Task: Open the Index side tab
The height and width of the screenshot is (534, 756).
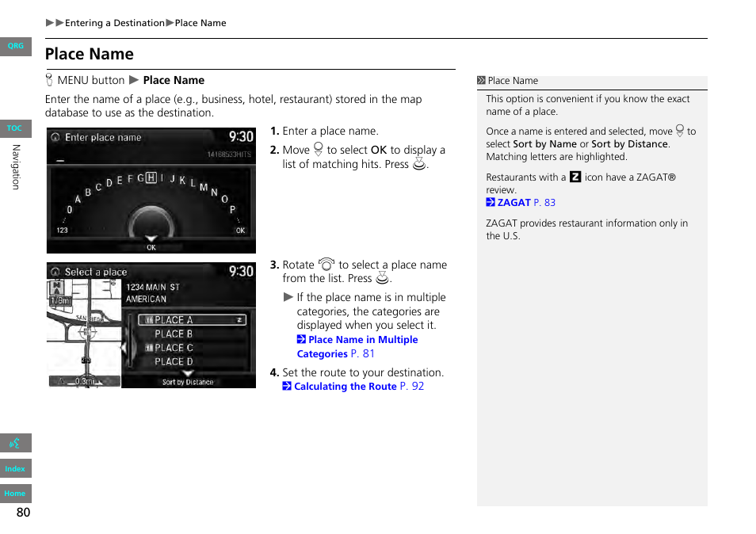Action: point(15,468)
